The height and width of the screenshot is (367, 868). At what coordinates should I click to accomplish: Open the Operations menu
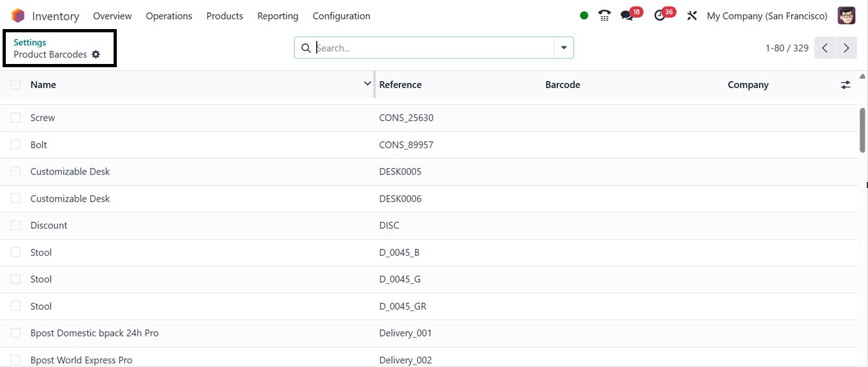(x=169, y=16)
